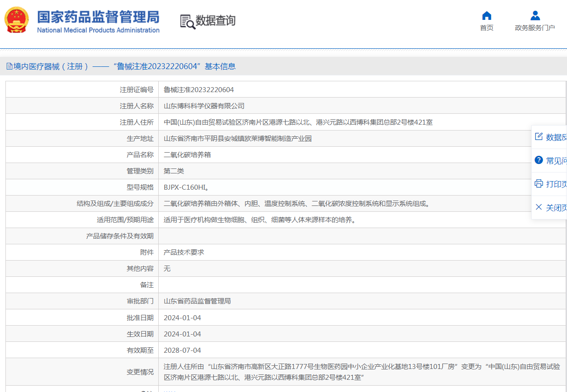Click the 其他内容 row label
The height and width of the screenshot is (392, 567).
[x=140, y=269]
